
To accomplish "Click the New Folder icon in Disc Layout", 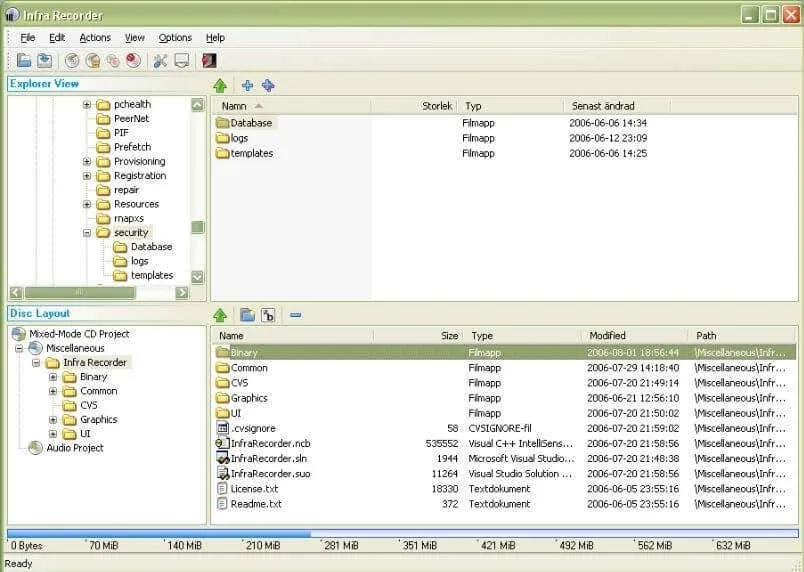I will [247, 315].
